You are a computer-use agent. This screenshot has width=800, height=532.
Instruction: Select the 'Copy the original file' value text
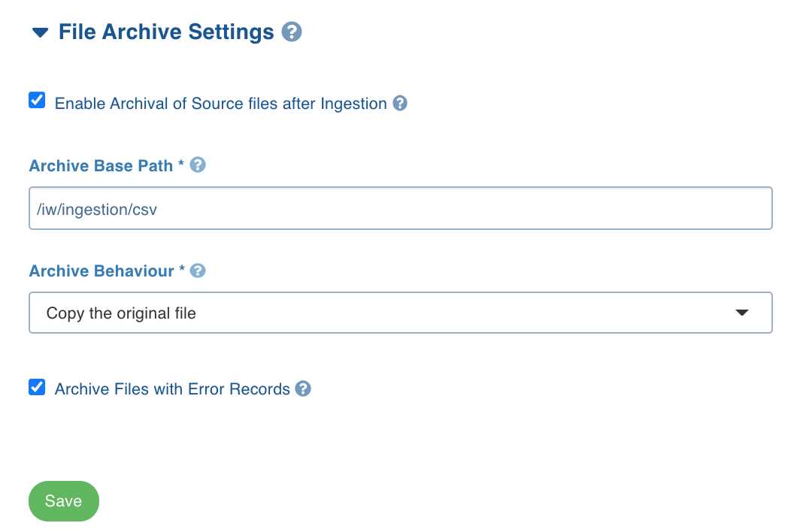(x=121, y=313)
